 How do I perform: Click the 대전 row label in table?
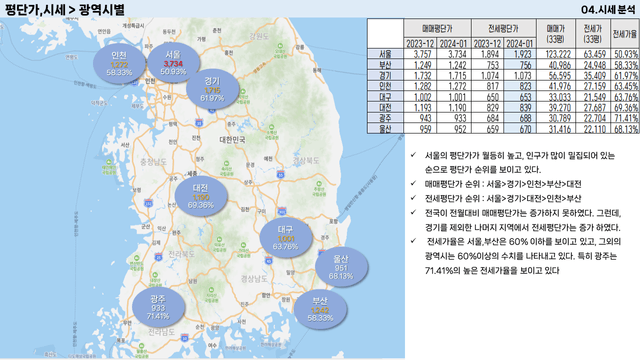385,108
